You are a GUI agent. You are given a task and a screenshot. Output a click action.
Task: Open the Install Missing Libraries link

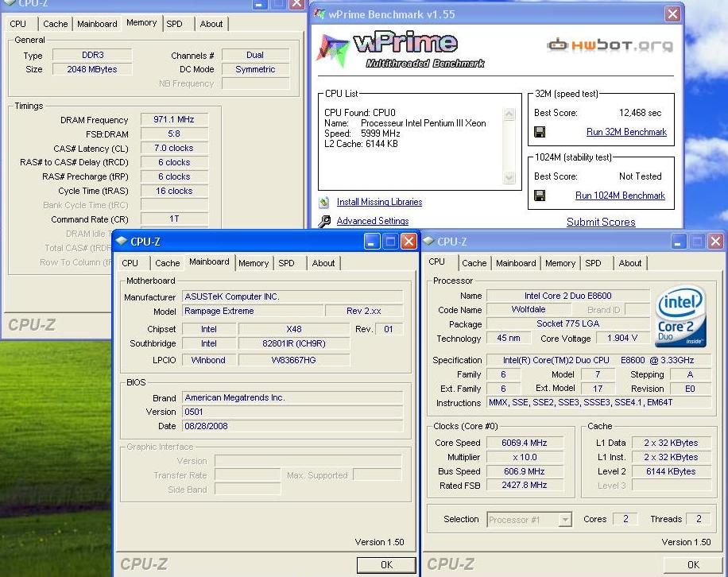[x=379, y=202]
